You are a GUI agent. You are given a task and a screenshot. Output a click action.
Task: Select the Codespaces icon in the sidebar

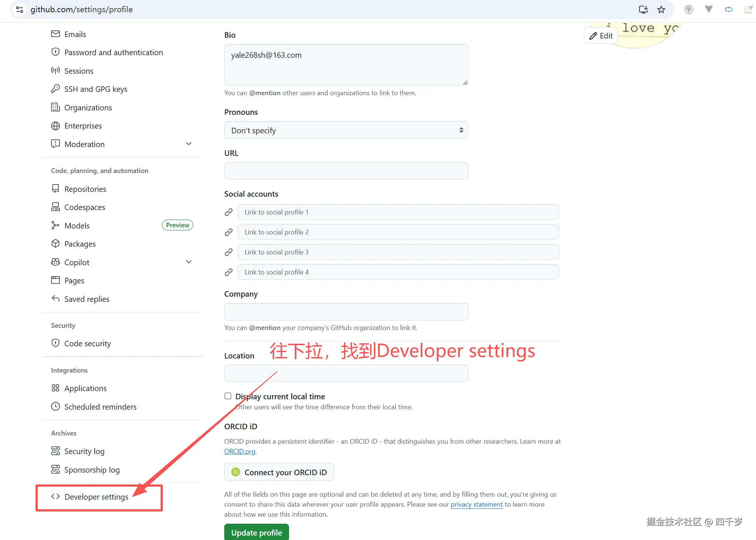click(x=55, y=207)
